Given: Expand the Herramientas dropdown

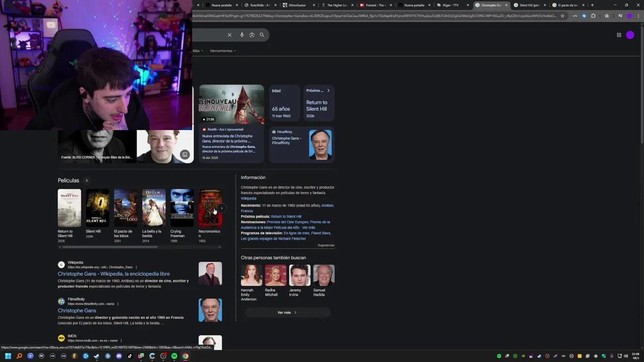Looking at the screenshot, I should (223, 51).
